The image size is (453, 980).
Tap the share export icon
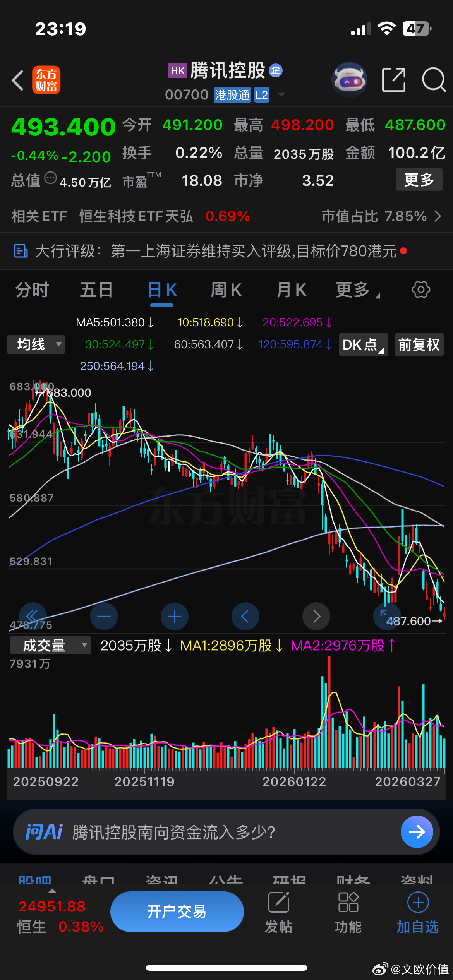click(x=394, y=80)
